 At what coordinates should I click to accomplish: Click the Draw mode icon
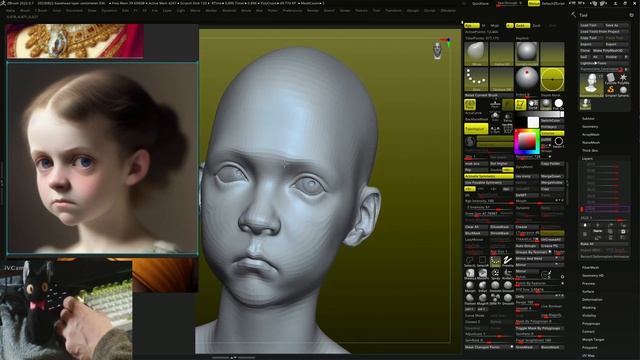pos(520,105)
